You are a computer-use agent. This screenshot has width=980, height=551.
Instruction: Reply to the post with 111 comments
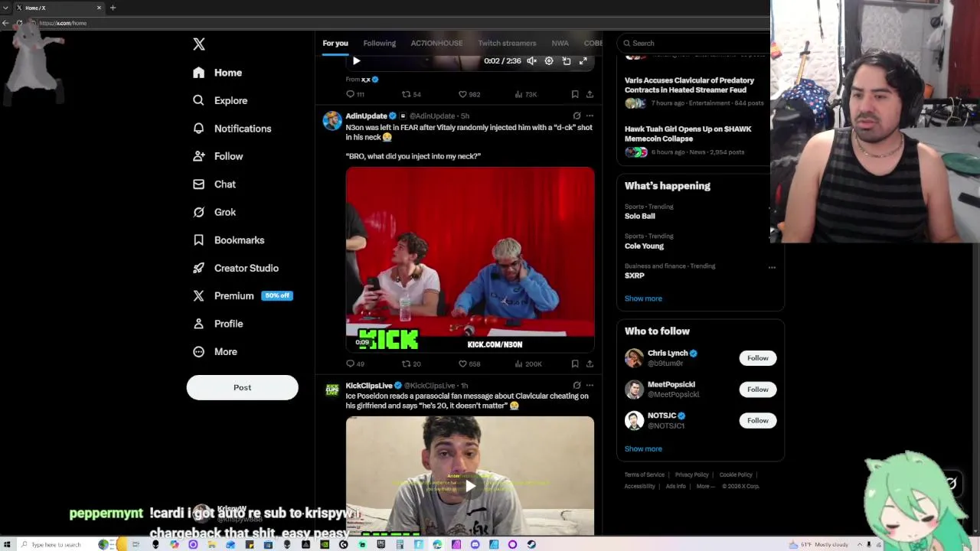pyautogui.click(x=354, y=94)
